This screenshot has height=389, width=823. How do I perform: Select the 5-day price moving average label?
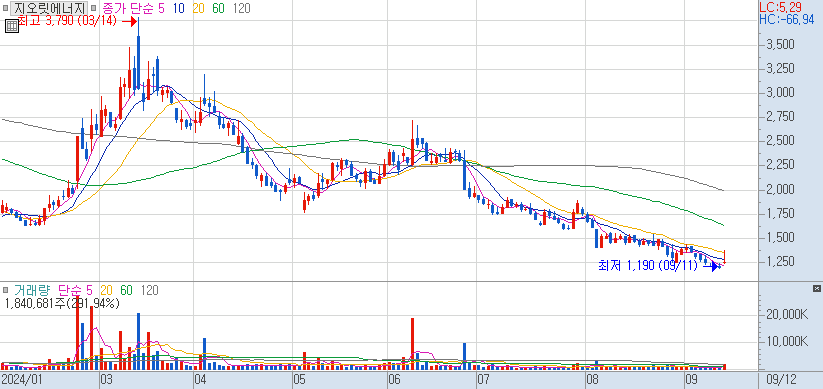161,8
